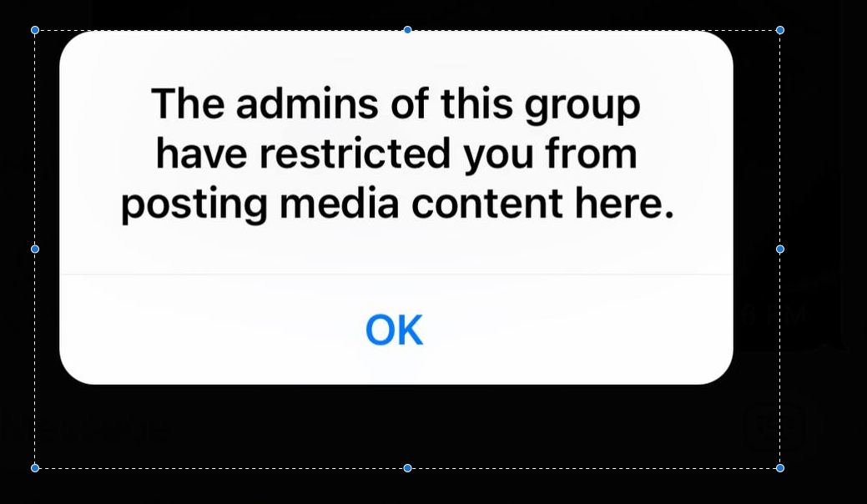867x504 pixels.
Task: Dismiss the alert with the OK button
Action: pyautogui.click(x=395, y=330)
